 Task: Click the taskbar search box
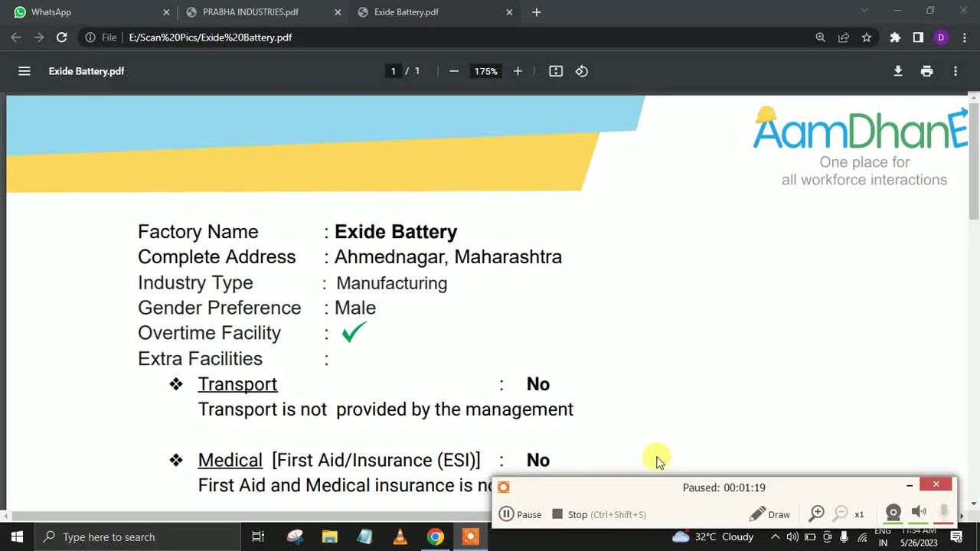point(138,536)
